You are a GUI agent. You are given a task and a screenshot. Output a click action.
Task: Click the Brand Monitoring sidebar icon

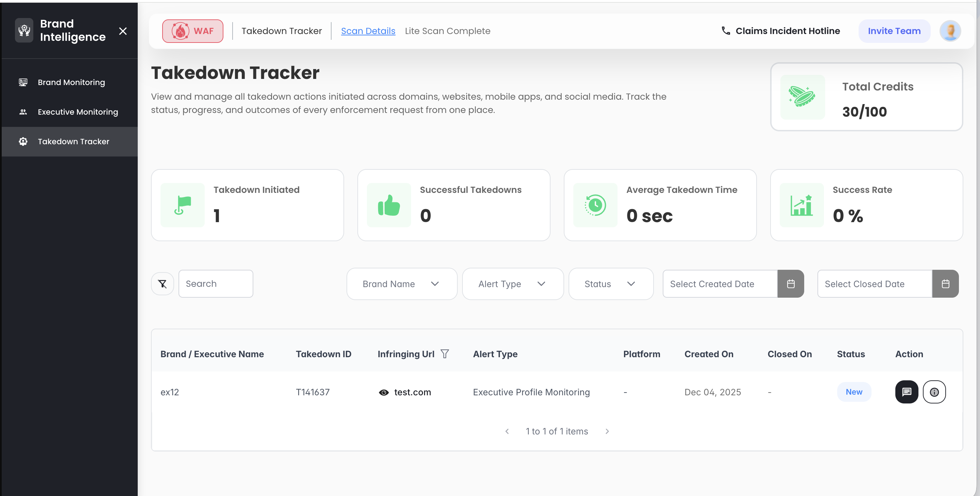tap(23, 82)
